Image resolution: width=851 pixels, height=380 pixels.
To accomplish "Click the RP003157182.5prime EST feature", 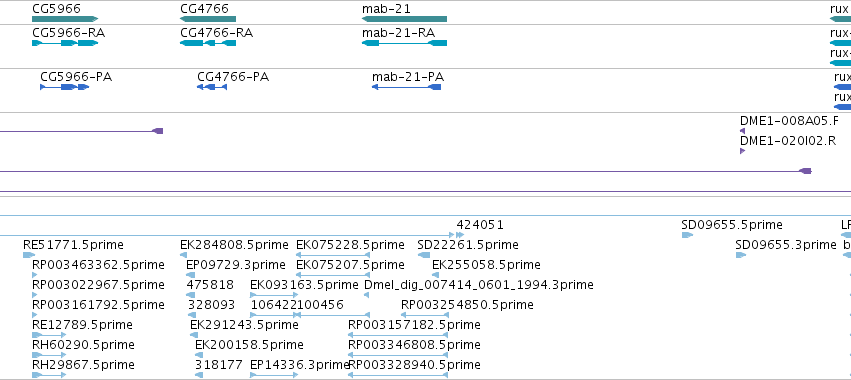I will coord(398,335).
